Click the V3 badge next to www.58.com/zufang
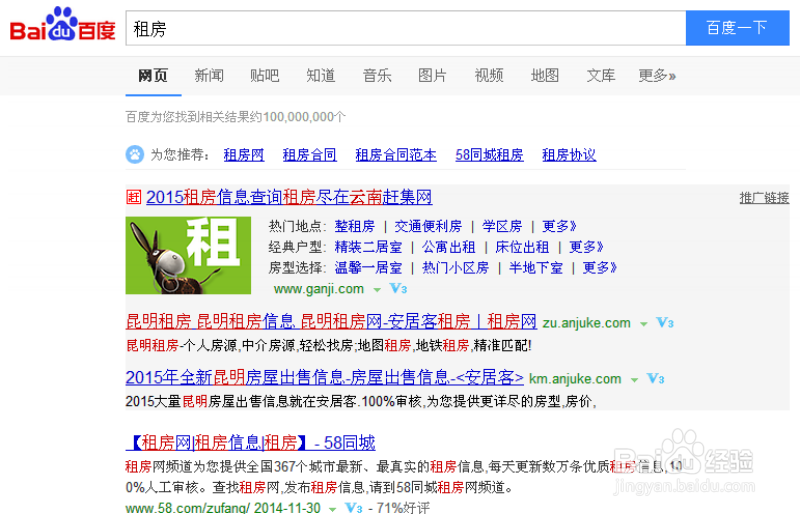Viewport: 800px width, 514px height. point(354,508)
